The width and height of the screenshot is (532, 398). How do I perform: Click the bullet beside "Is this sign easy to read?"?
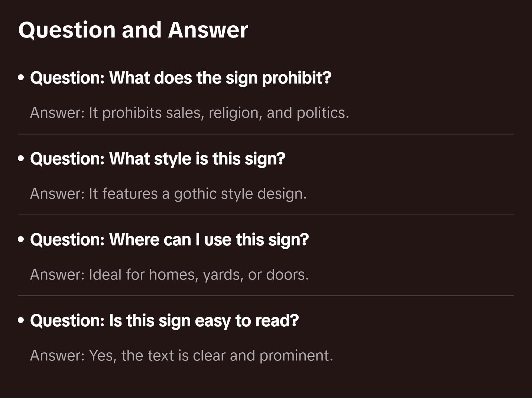[x=21, y=321]
